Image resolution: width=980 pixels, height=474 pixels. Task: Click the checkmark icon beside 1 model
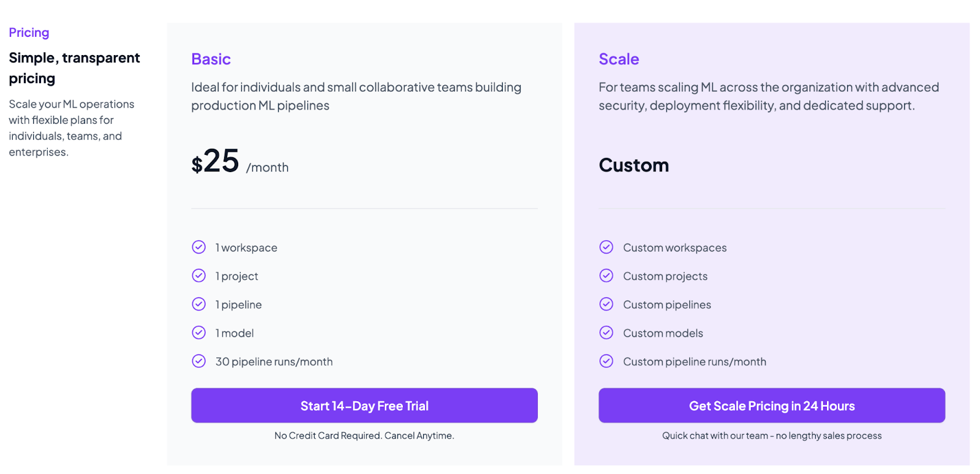click(199, 333)
